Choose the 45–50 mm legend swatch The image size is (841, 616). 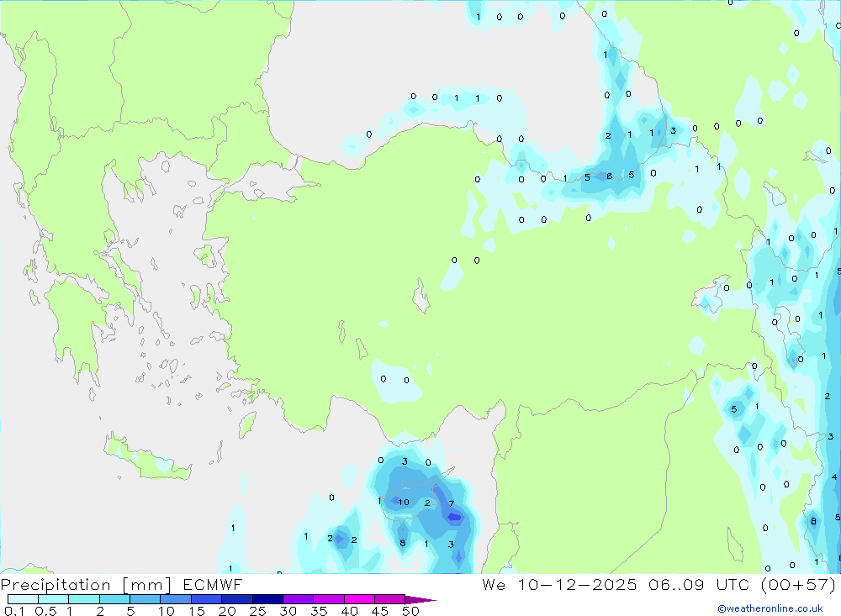pyautogui.click(x=390, y=599)
